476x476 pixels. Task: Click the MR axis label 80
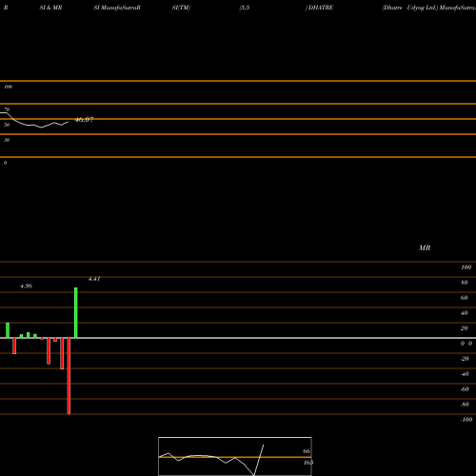[465, 283]
